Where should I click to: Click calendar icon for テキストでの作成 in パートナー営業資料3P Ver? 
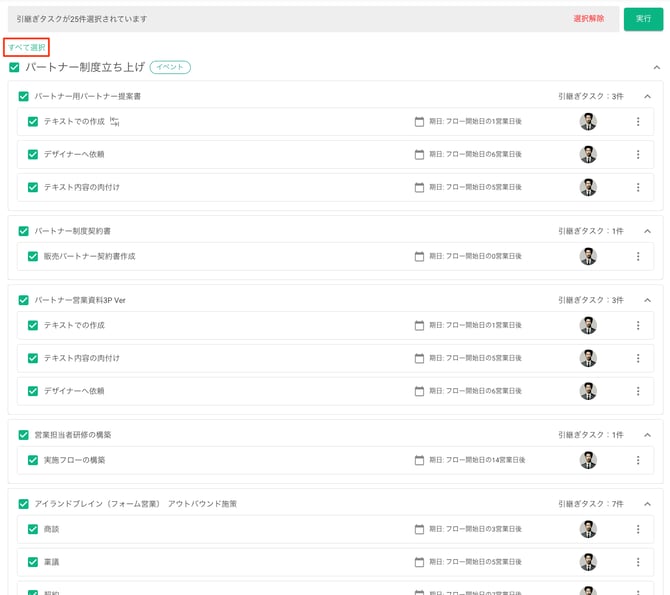pyautogui.click(x=419, y=325)
